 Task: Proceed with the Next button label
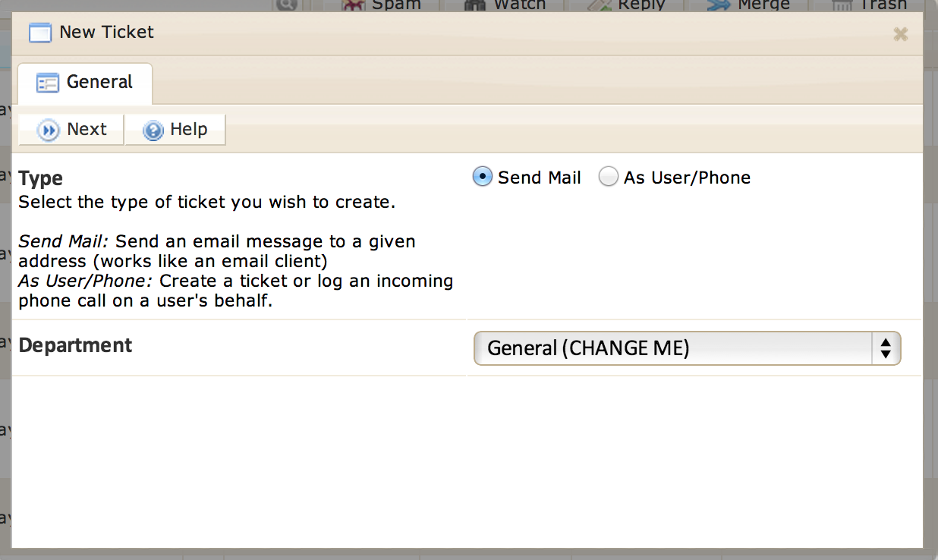[x=87, y=129]
